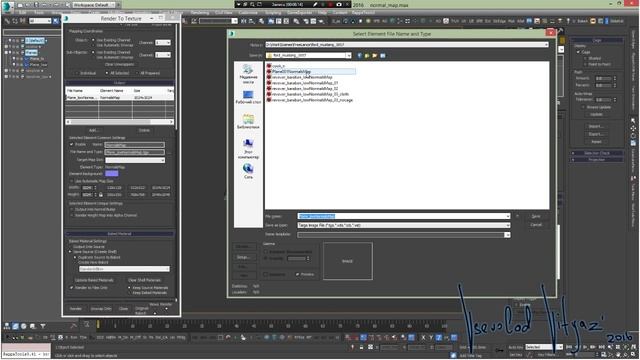Screen dimensions: 640x360
Task: Click the 3ds Max application logo button
Action: coord(7,6)
